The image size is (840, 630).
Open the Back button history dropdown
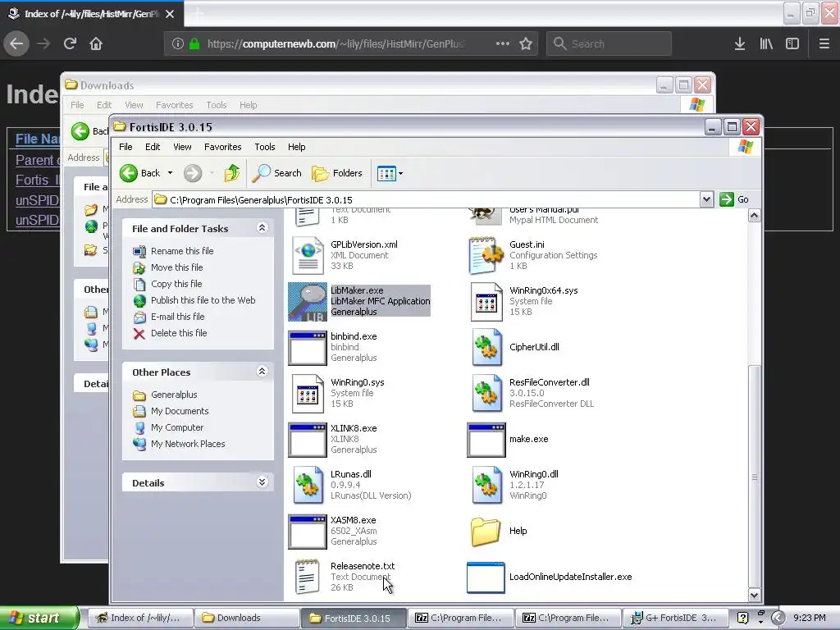pos(170,173)
